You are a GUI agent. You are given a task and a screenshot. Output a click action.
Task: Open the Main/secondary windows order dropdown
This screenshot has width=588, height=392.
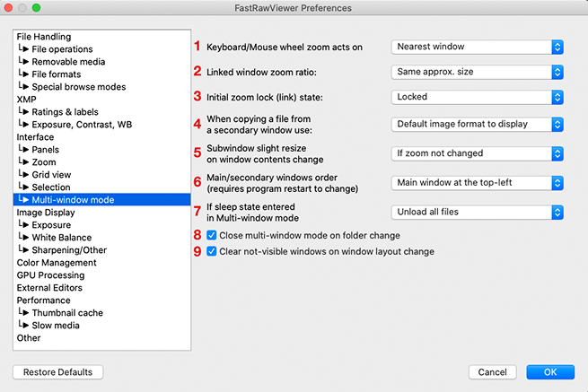click(478, 183)
